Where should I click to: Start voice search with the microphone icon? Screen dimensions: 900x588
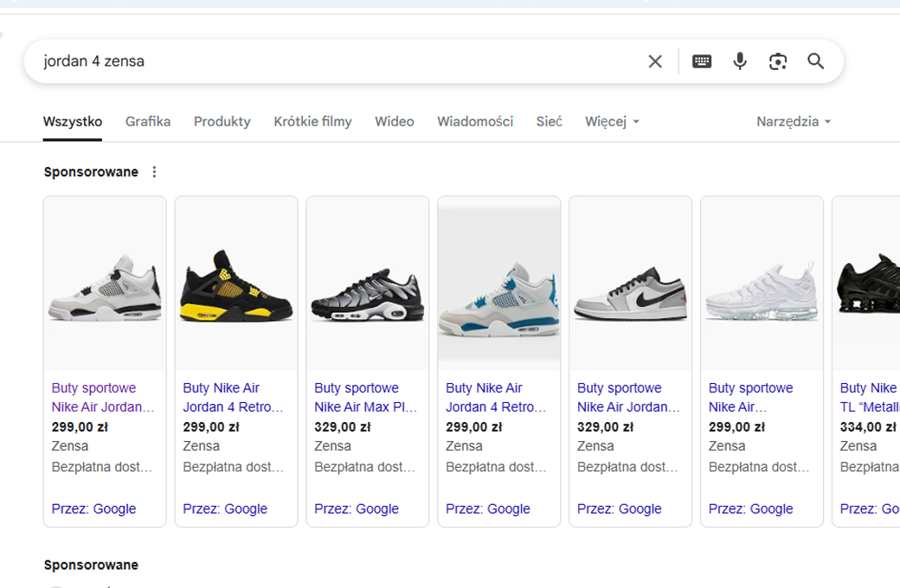tap(740, 61)
